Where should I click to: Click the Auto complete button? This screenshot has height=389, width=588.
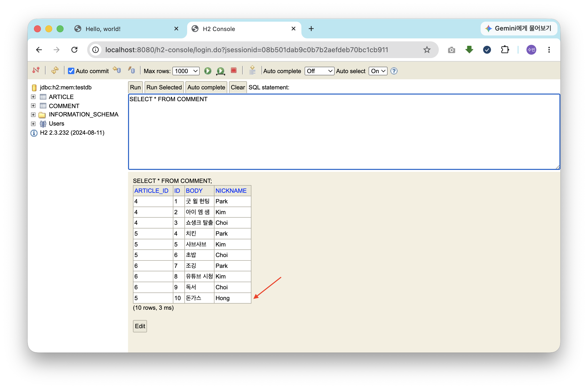206,87
